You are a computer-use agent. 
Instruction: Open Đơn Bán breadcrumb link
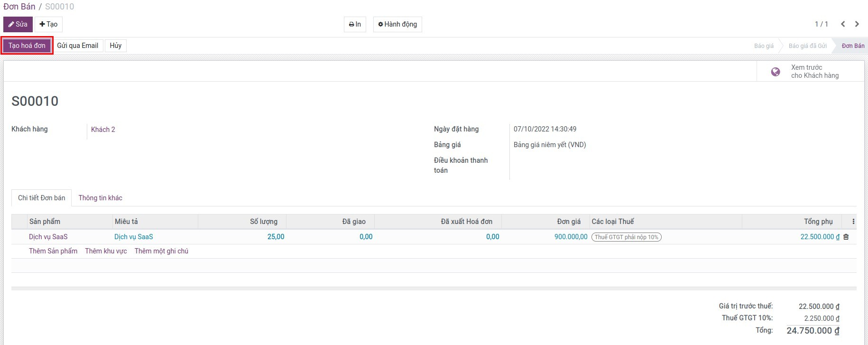tap(19, 7)
